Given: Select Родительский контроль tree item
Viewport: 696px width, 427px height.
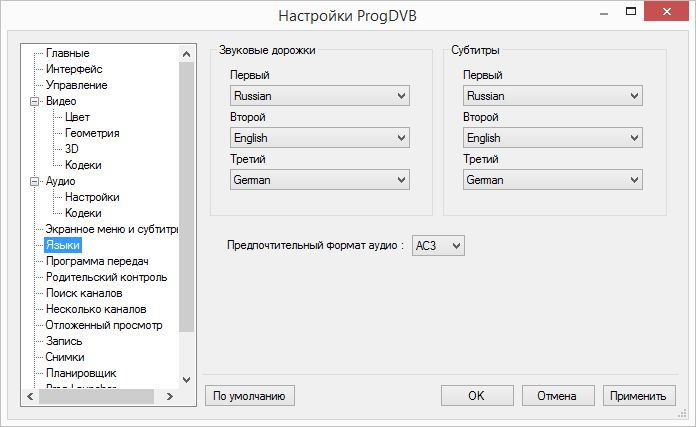Looking at the screenshot, I should pyautogui.click(x=106, y=277).
